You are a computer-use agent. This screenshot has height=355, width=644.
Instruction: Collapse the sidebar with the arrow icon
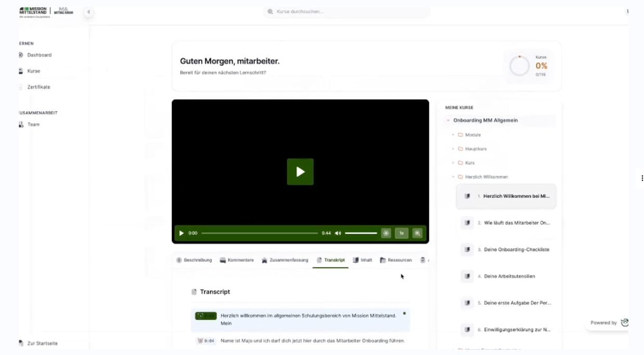point(88,12)
